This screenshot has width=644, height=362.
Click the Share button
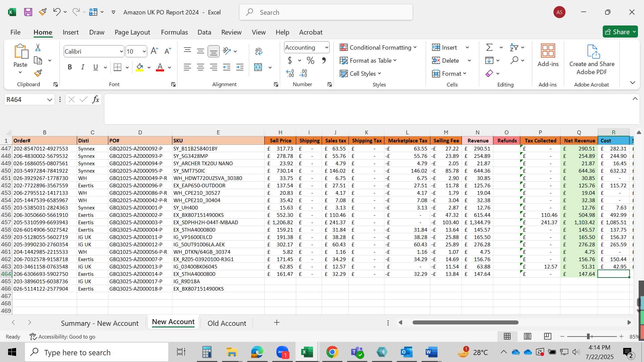coord(620,32)
